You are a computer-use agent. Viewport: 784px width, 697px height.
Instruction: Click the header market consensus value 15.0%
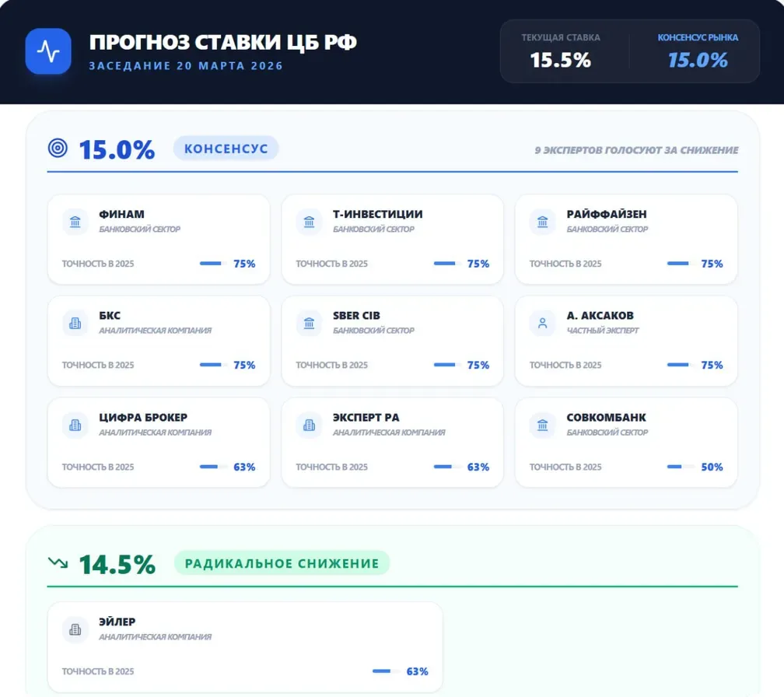click(x=698, y=61)
